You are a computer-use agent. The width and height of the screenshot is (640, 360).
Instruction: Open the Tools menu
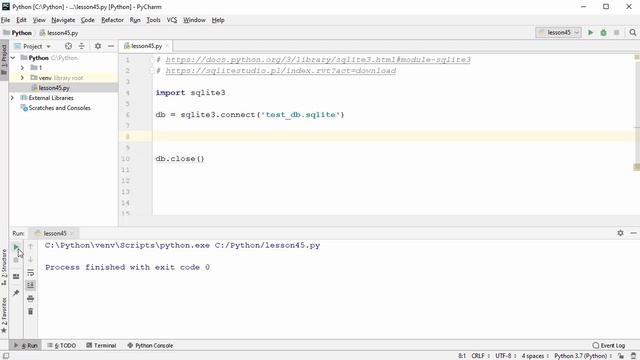tap(153, 20)
